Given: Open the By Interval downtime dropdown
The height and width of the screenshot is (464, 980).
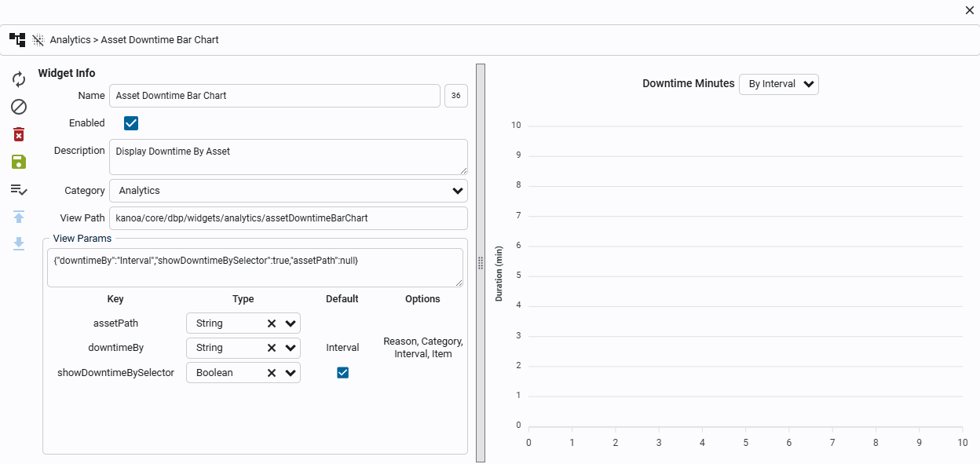Looking at the screenshot, I should click(779, 84).
